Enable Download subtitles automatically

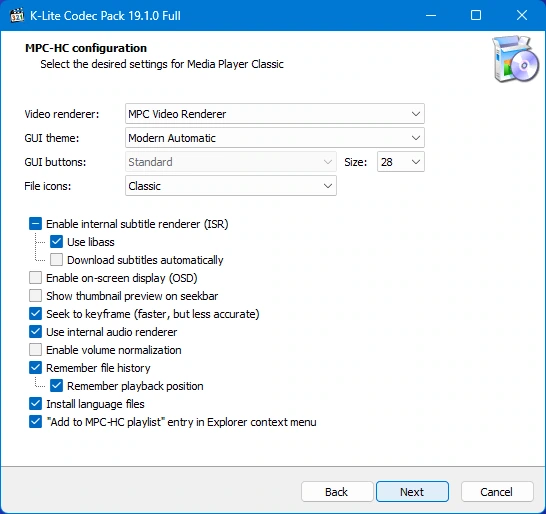56,260
